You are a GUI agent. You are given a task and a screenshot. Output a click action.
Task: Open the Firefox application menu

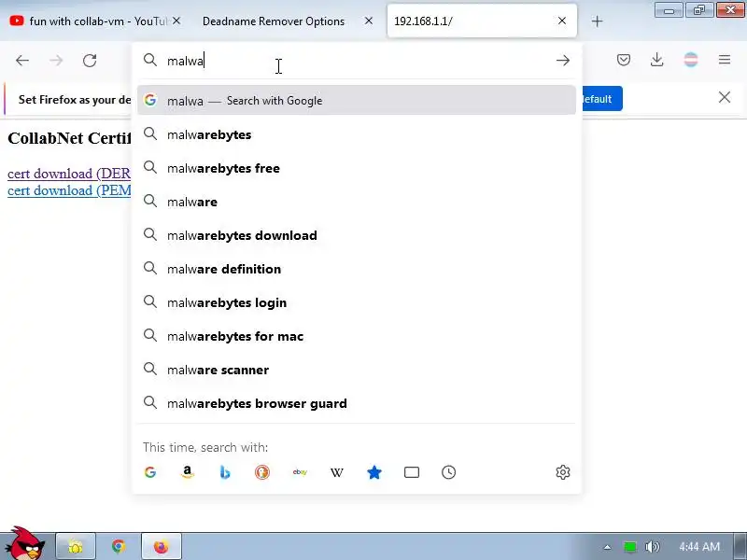coord(725,60)
